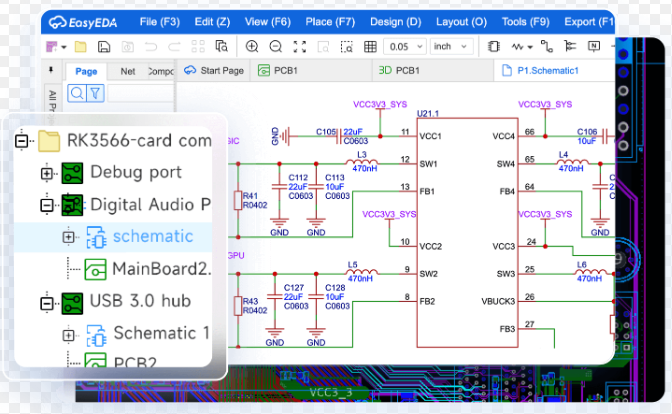Toggle the grid display icon in toolbar
Screen dimensions: 672x414
point(371,46)
